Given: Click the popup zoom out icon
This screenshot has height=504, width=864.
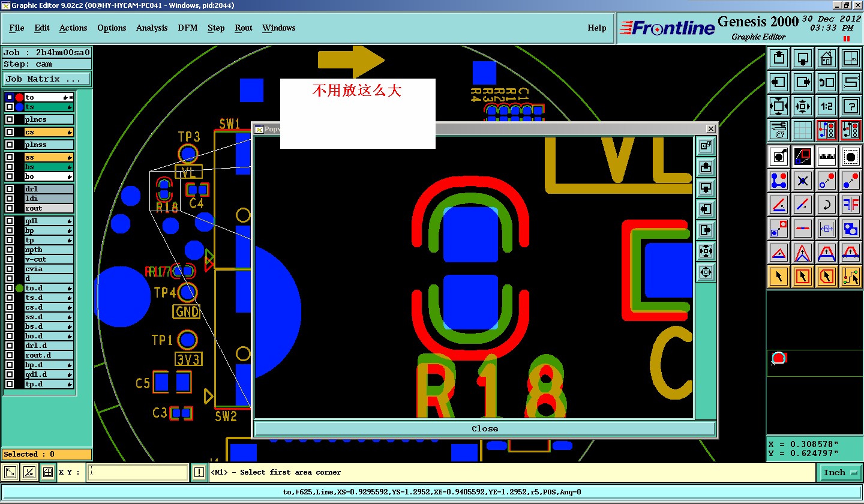Looking at the screenshot, I should pyautogui.click(x=706, y=272).
